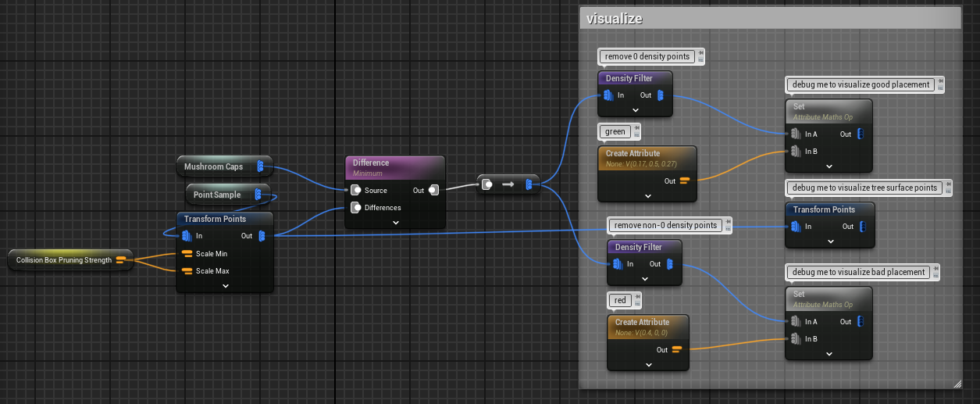Image resolution: width=980 pixels, height=404 pixels.
Task: Click the Source input pin on Difference node
Action: click(x=355, y=190)
